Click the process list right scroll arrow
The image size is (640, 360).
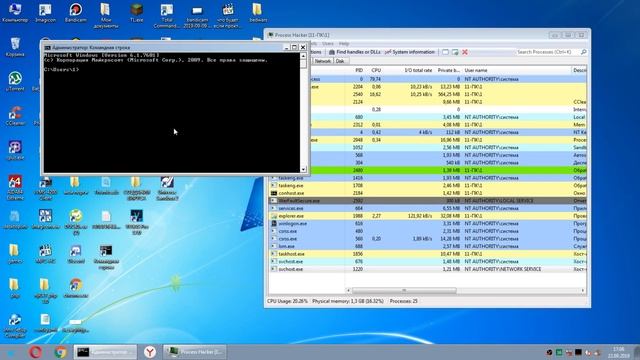(x=583, y=291)
